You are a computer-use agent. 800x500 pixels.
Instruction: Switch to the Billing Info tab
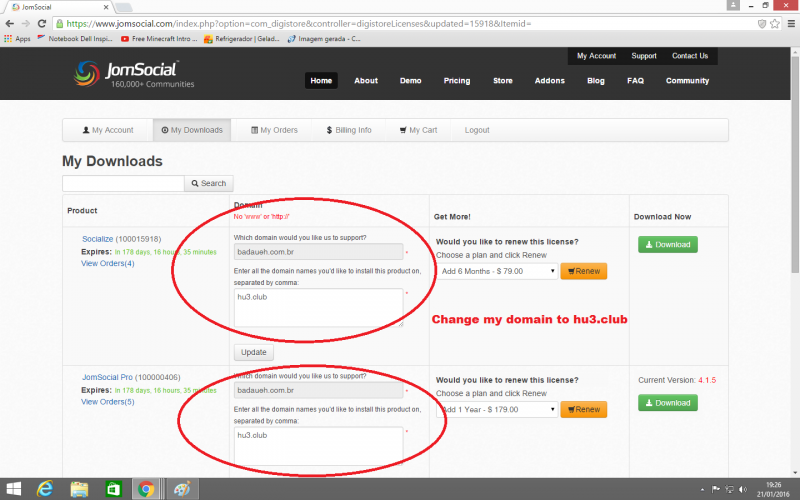tap(349, 130)
